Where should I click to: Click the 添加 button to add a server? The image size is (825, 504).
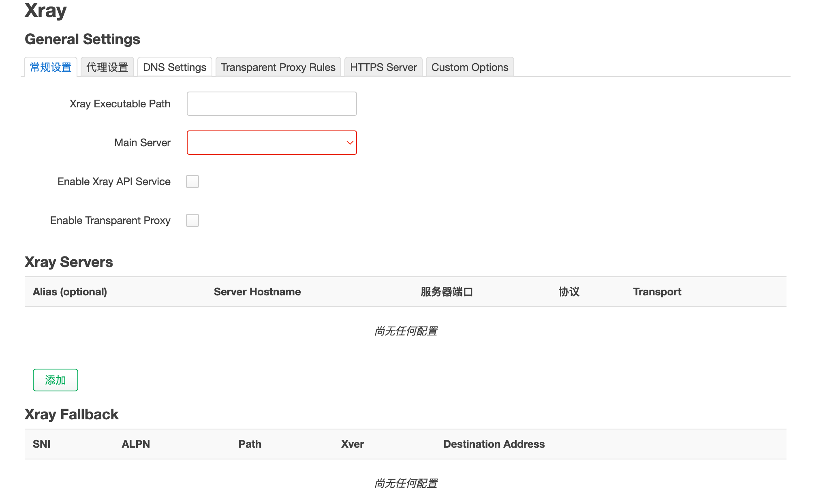(x=55, y=380)
